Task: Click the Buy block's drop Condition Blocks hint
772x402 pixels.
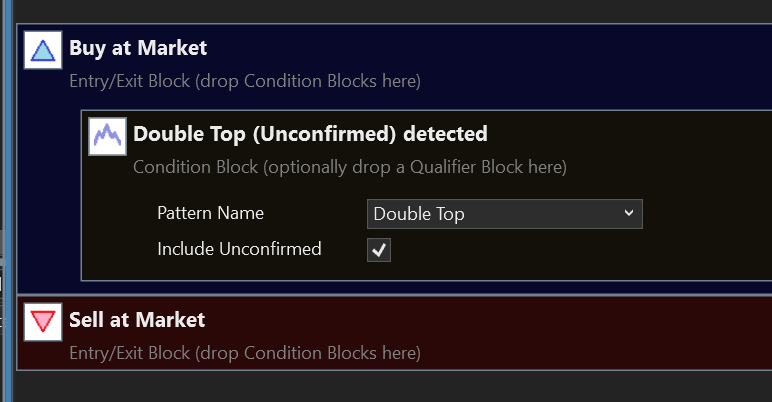Action: 245,80
